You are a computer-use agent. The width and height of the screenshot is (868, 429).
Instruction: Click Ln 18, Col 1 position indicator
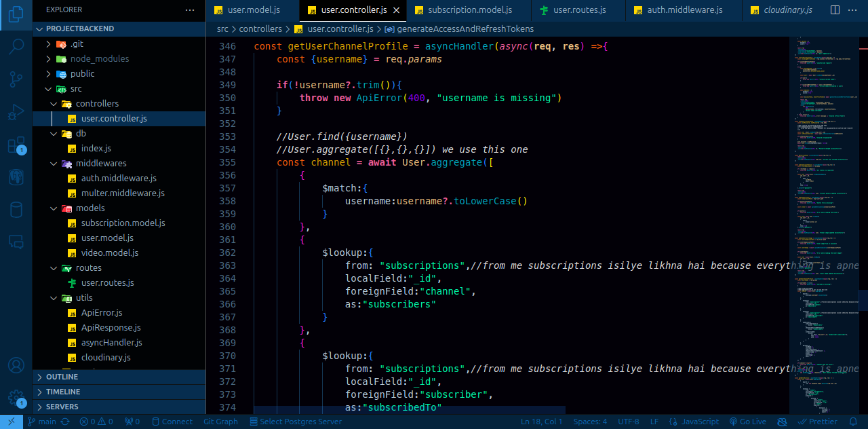(x=542, y=422)
